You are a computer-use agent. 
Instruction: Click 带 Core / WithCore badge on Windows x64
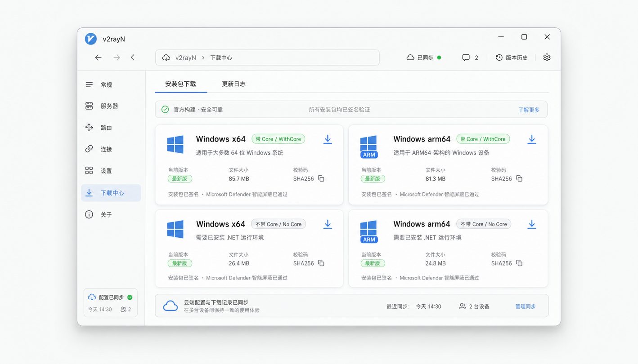tap(278, 139)
